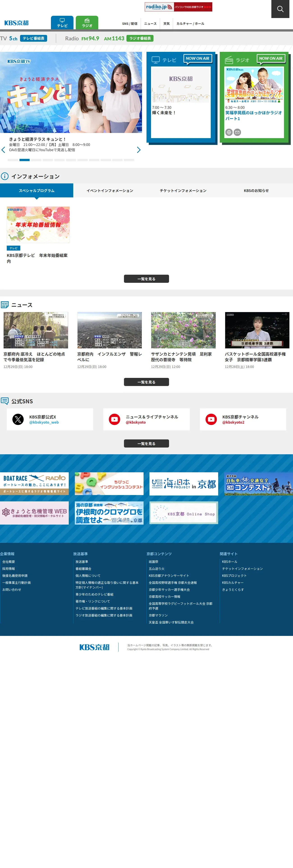Viewport: 293px width, 868px height.
Task: Open the ニュース menu item
Action: click(x=150, y=24)
